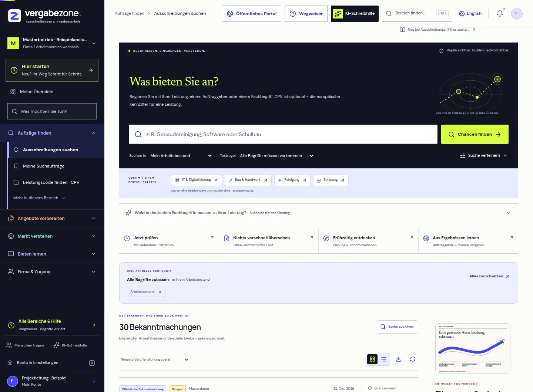Expand the Angebote vorbereiten section
The width and height of the screenshot is (533, 392).
[52, 219]
